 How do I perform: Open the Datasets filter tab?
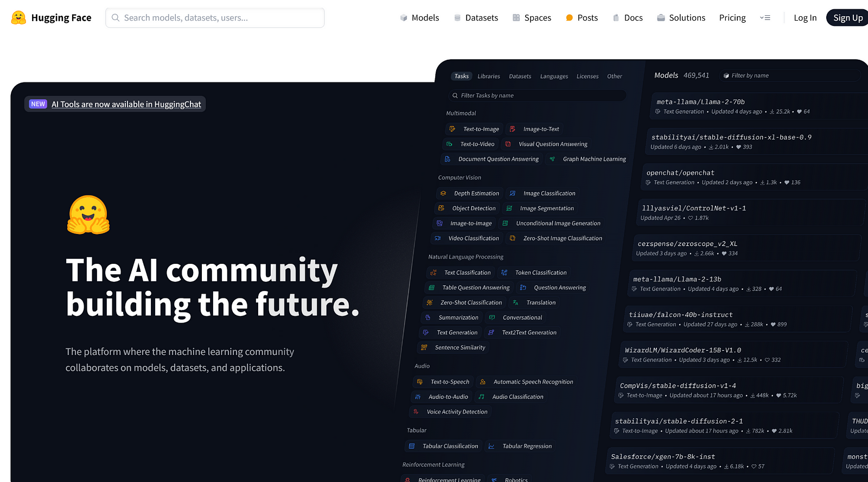(520, 77)
